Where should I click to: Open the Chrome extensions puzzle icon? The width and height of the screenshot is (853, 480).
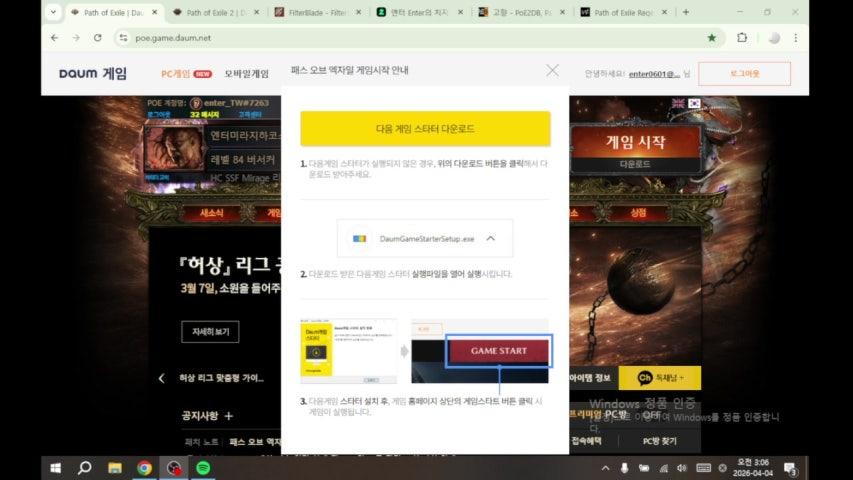pyautogui.click(x=742, y=38)
